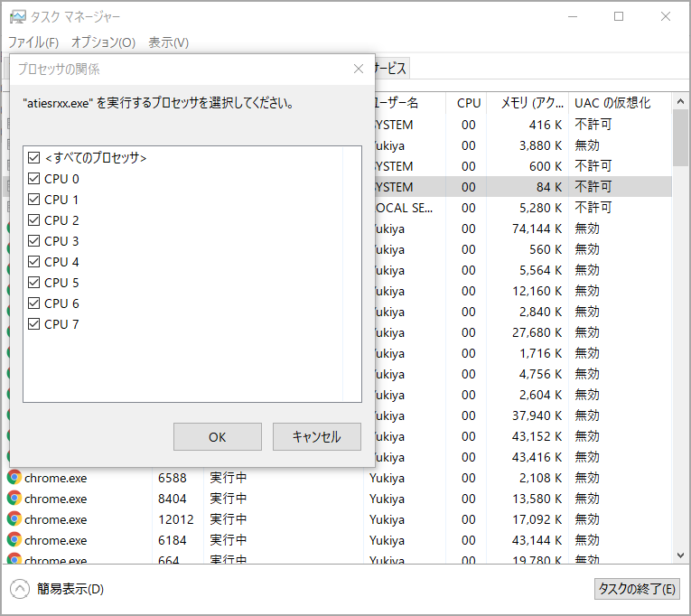
Task: Uncheck the CPU 7 checkbox
Action: click(34, 324)
